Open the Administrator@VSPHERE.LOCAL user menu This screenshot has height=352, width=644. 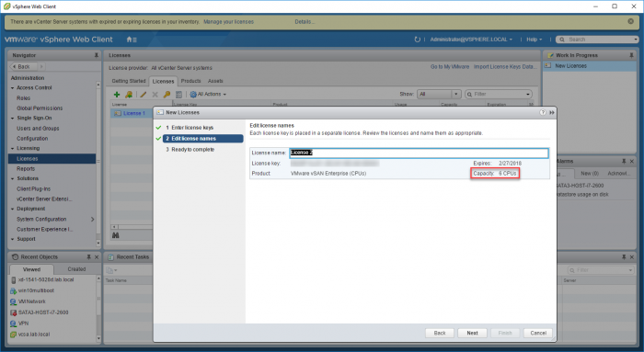click(x=471, y=40)
